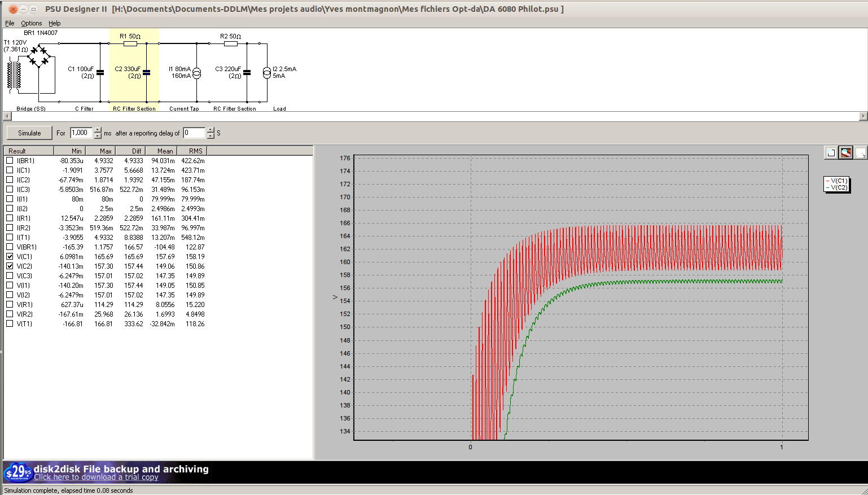This screenshot has height=495, width=868.
Task: Select the Current Tap section label
Action: click(x=184, y=108)
